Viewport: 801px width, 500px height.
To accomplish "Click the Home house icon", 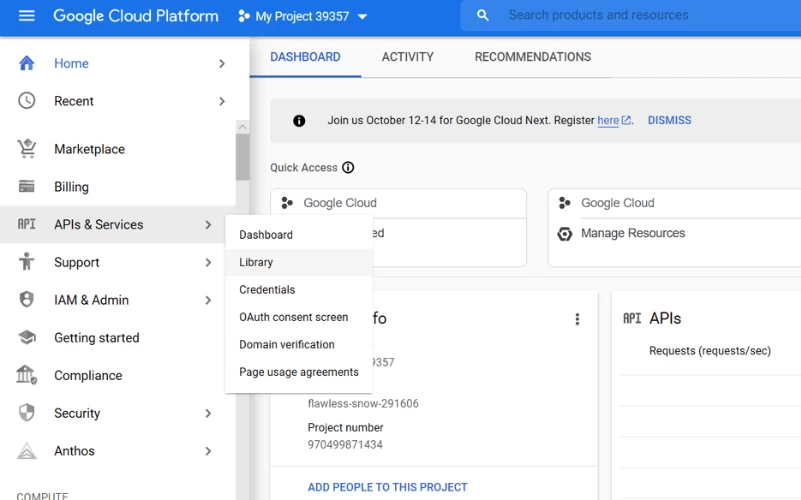I will coord(27,63).
